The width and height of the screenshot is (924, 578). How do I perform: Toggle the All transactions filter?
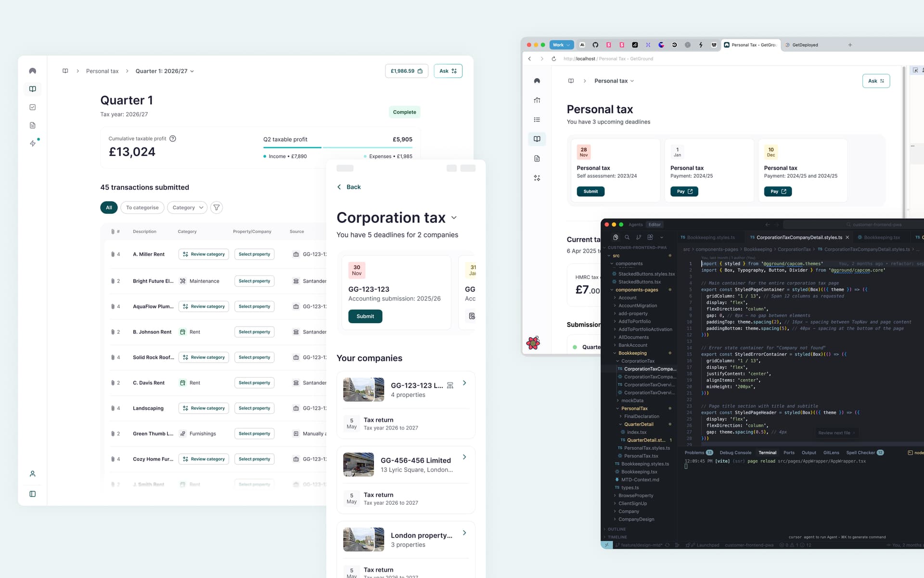coord(109,207)
